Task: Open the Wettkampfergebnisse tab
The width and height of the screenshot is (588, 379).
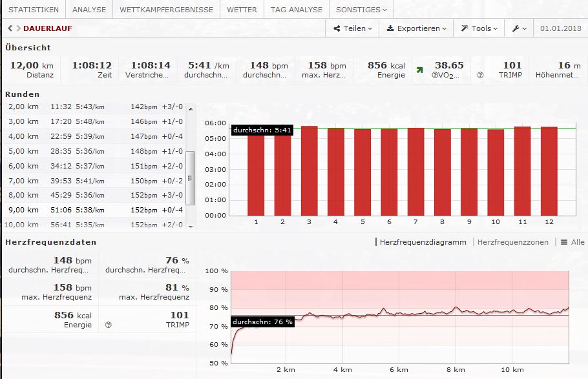Action: (167, 10)
